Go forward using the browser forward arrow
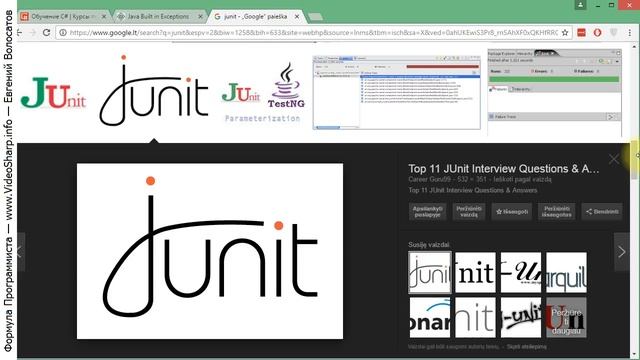The image size is (640, 360). [x=33, y=32]
